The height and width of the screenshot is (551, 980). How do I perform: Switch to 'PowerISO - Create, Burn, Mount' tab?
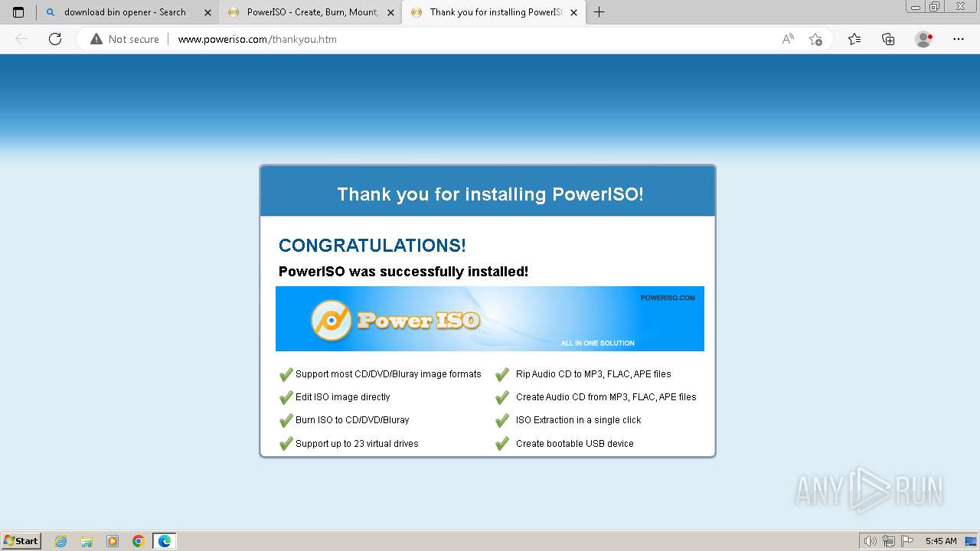coord(310,12)
